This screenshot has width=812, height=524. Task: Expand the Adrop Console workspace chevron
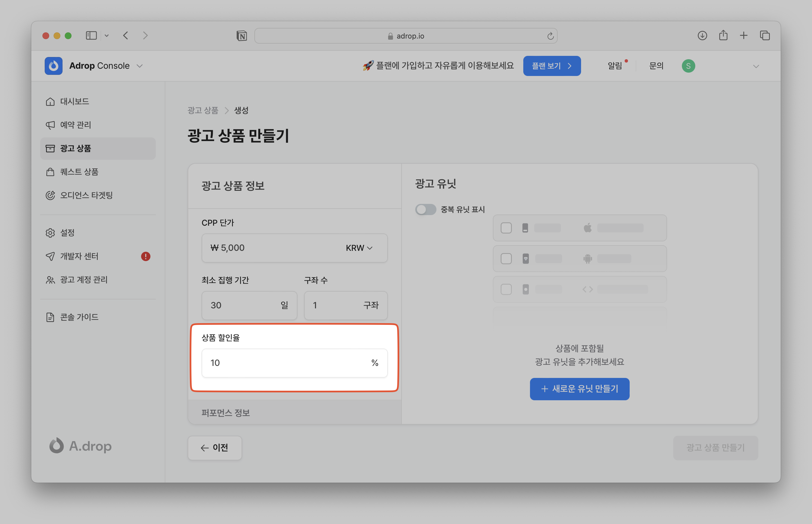(139, 66)
